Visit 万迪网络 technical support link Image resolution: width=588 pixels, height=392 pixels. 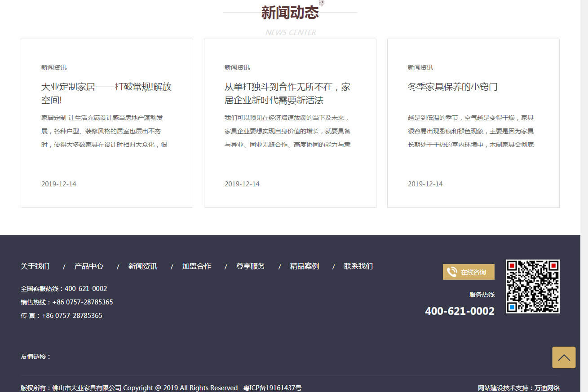(547, 388)
